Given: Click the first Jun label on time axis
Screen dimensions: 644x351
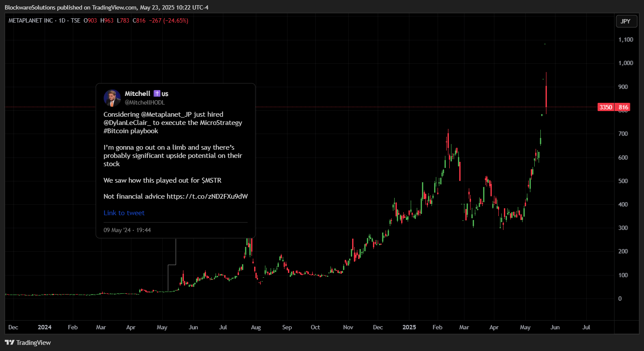Looking at the screenshot, I should click(193, 327).
